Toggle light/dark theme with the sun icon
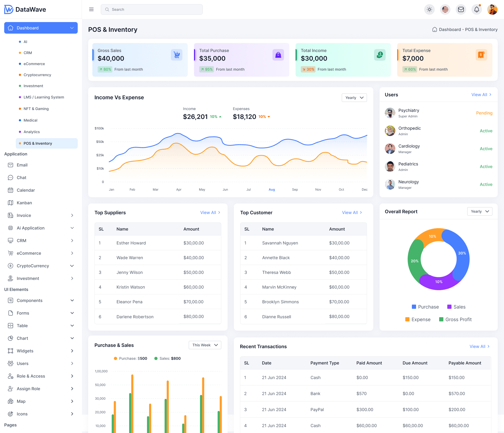 [429, 9]
